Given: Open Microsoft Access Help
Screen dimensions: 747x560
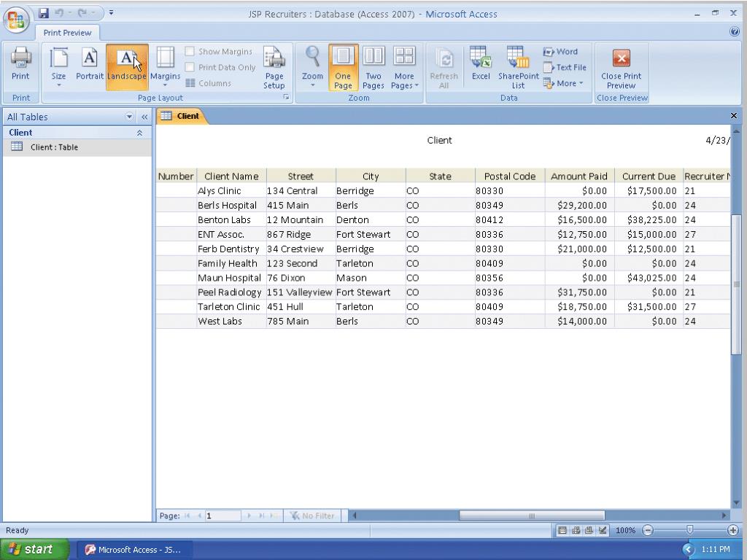Looking at the screenshot, I should [x=734, y=31].
